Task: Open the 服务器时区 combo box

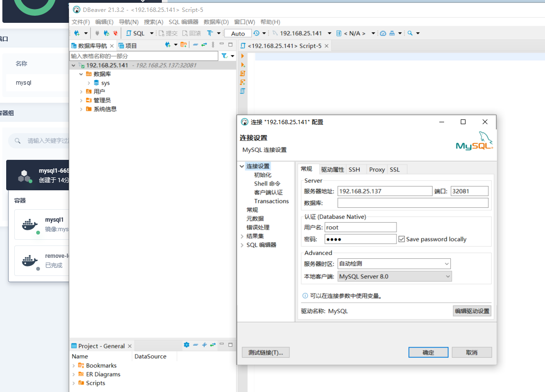Action: click(x=394, y=264)
